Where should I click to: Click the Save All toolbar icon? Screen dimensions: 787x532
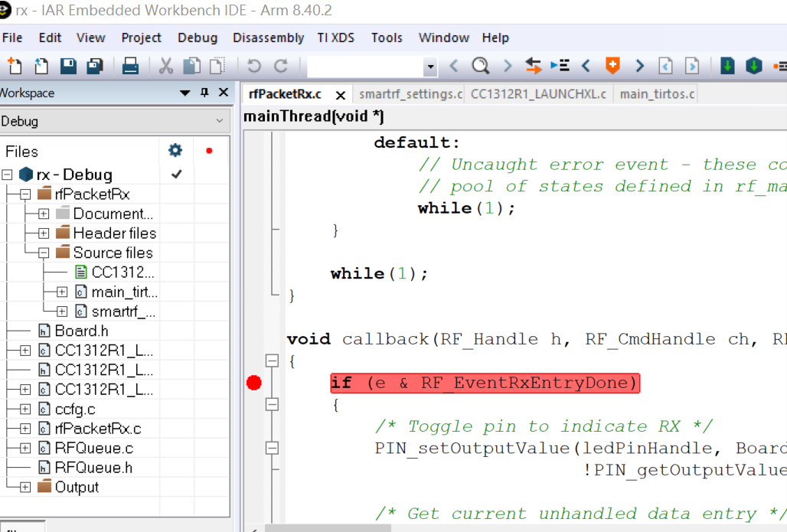click(95, 66)
